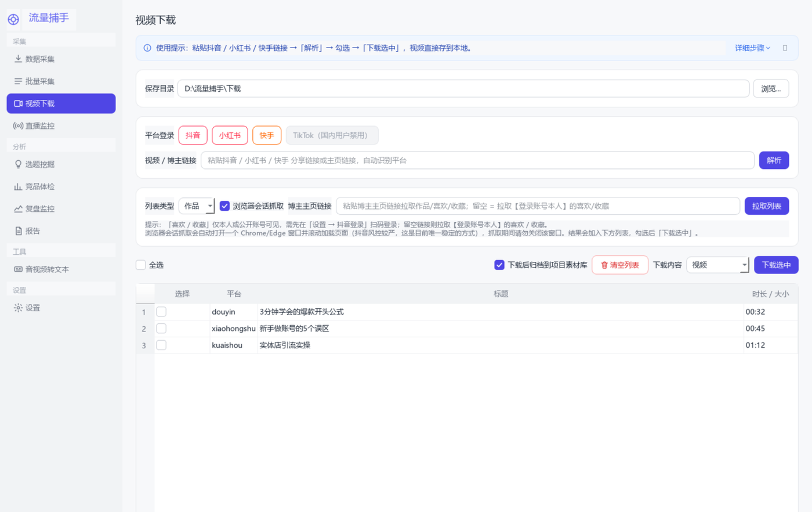Click the 音视频转文本 caption icon in the sidebar
The width and height of the screenshot is (812, 512).
point(18,269)
